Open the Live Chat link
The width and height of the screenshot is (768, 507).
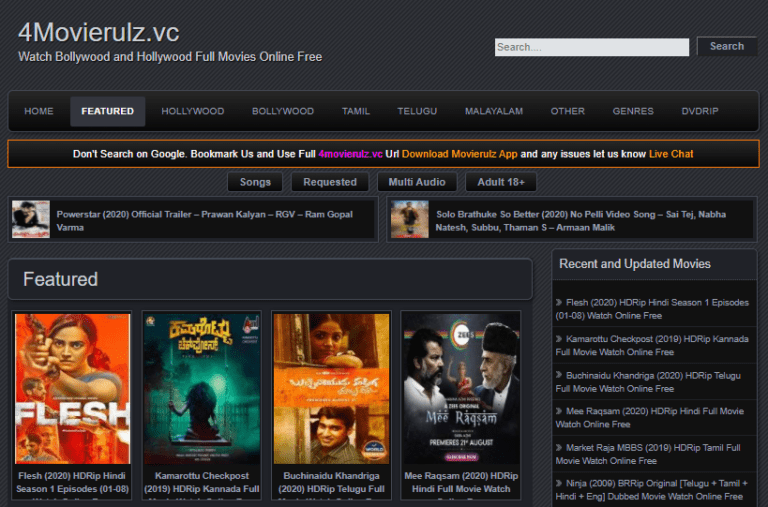coord(671,154)
